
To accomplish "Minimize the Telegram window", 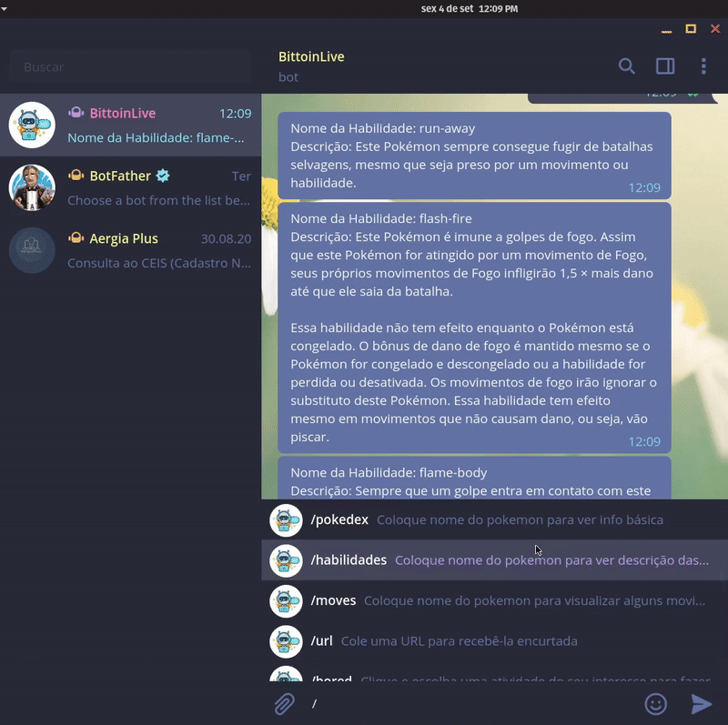I will click(x=667, y=31).
